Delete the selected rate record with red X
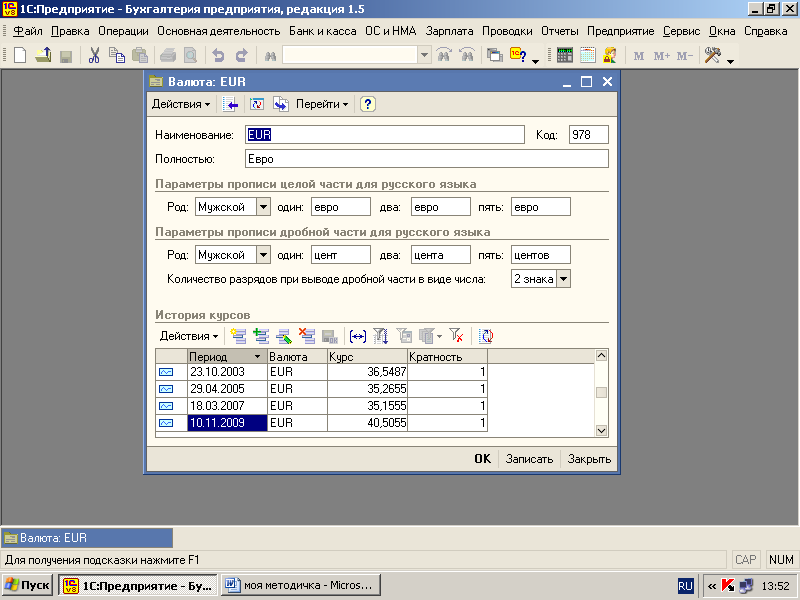This screenshot has height=600, width=800. tap(307, 336)
